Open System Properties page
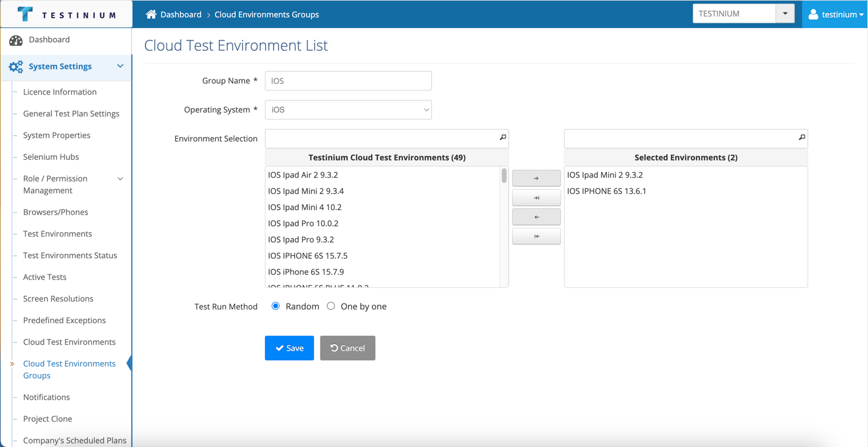The image size is (868, 447). pos(57,135)
